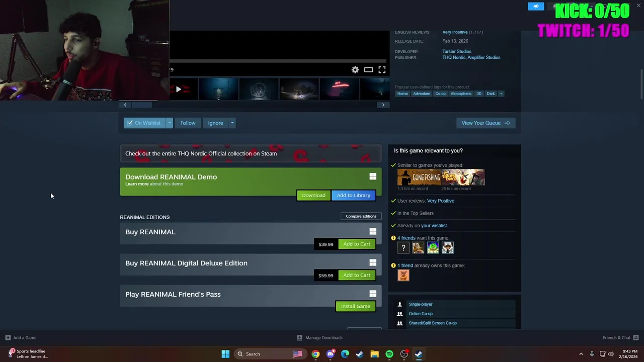This screenshot has height=362, width=644.
Task: Show hidden system tray icons
Action: click(581, 354)
